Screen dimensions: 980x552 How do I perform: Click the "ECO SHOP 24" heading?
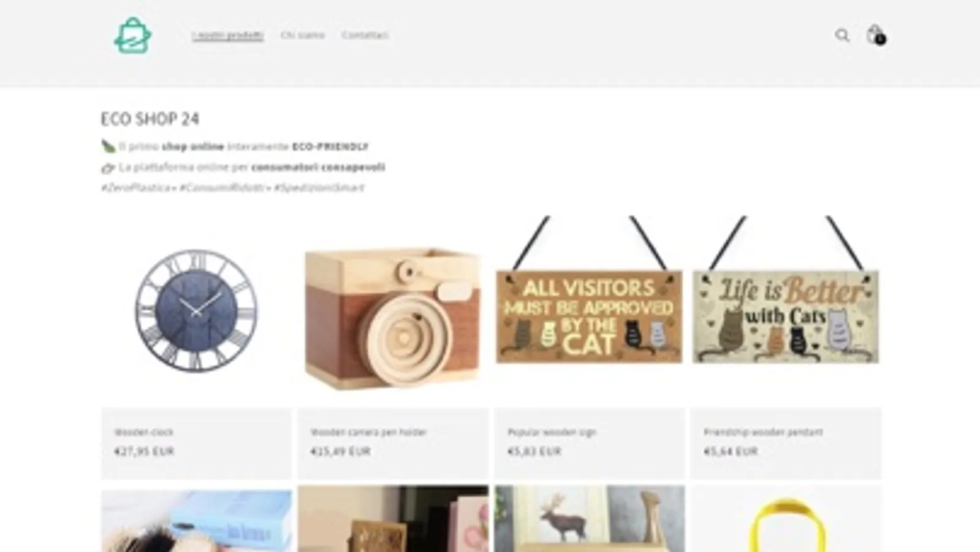click(x=150, y=118)
